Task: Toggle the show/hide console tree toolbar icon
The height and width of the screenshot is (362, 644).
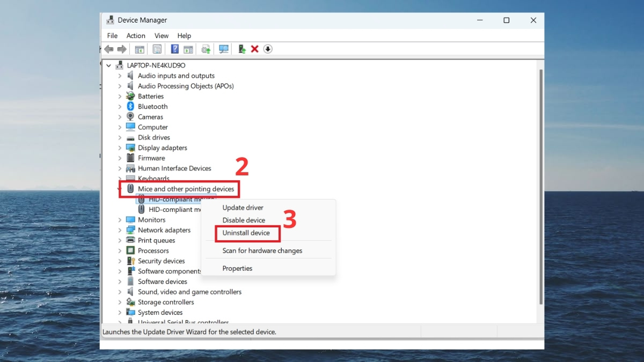Action: tap(140, 49)
